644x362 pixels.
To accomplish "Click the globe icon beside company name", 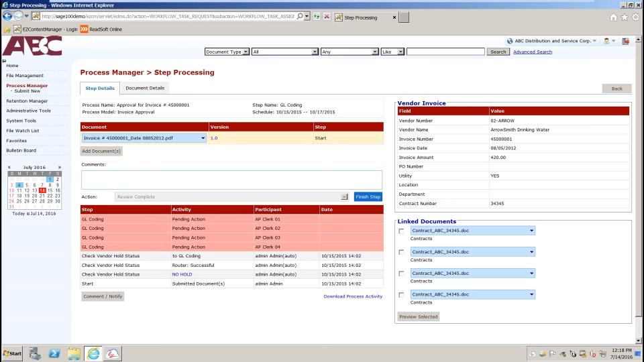I will click(x=510, y=41).
